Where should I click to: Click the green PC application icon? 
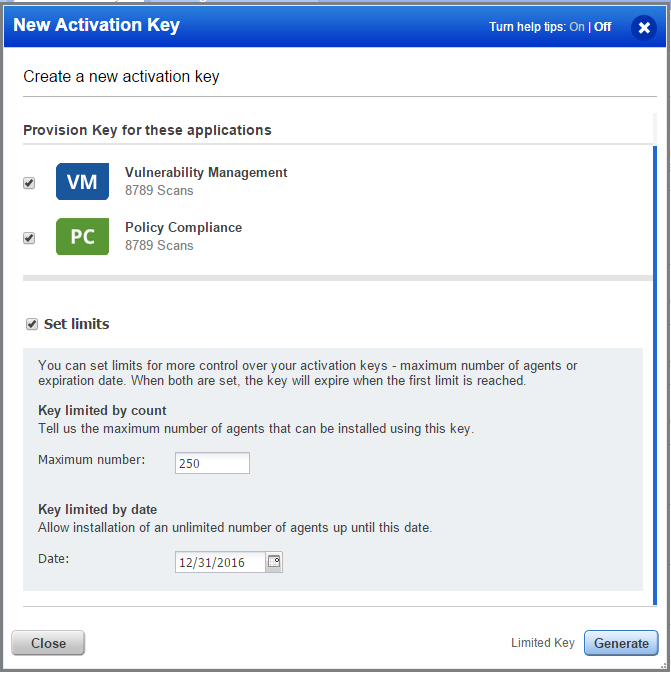tap(82, 236)
